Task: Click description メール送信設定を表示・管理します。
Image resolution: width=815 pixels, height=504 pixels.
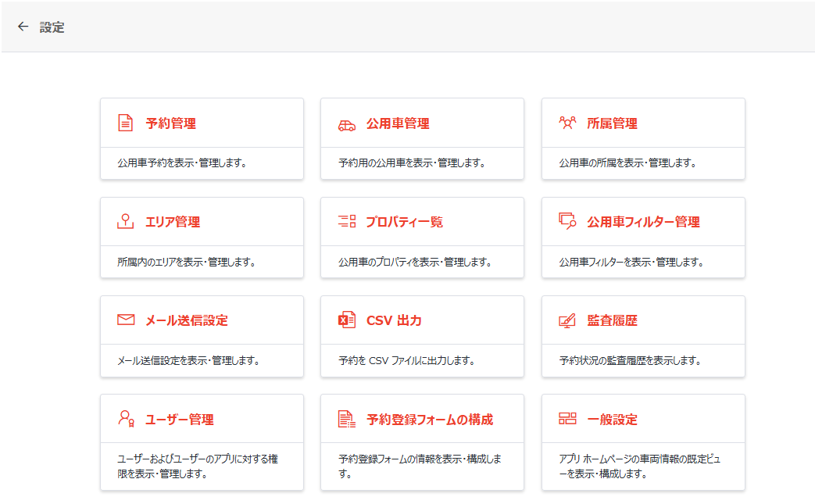Action: (188, 360)
